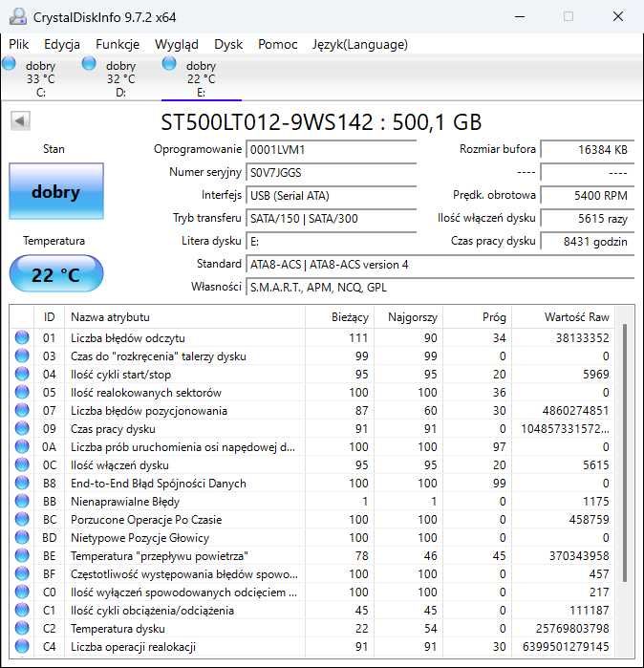Screen dimensions: 644x668
Task: Click the buffer size value 16384 KB
Action: point(588,149)
